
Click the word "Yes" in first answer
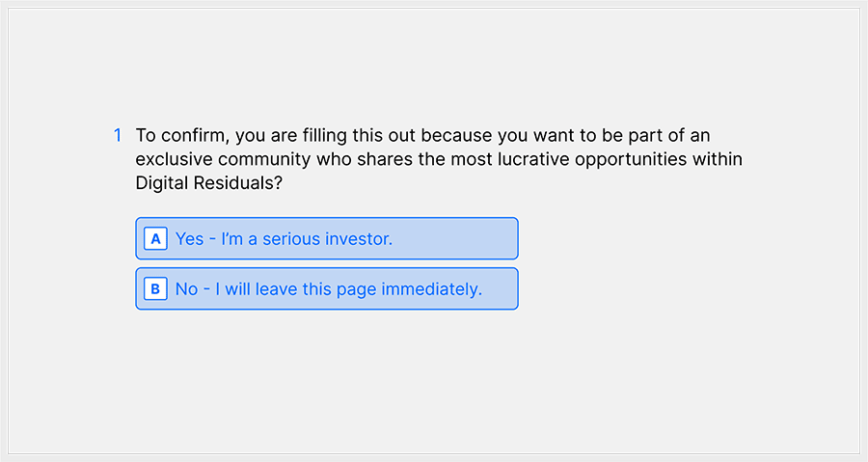(190, 238)
